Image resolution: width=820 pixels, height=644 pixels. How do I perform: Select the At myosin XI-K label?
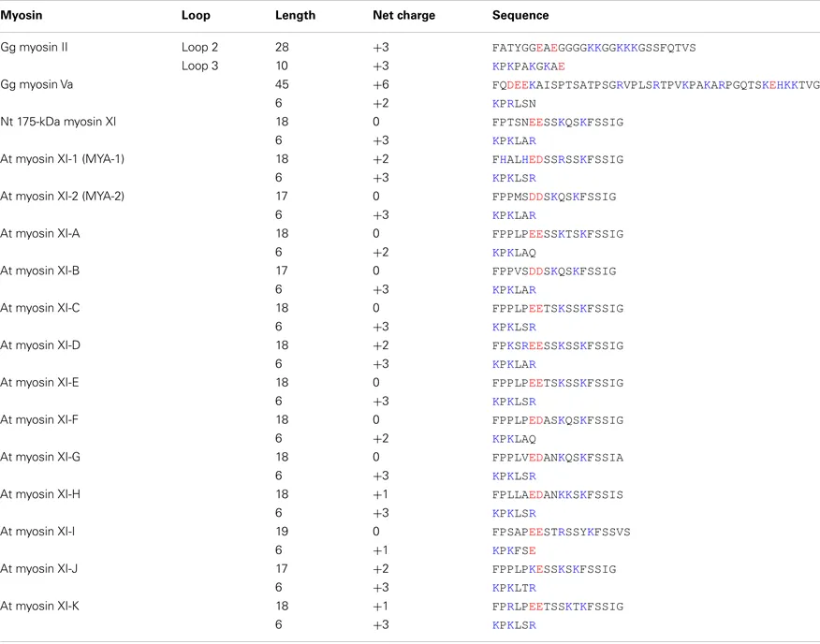[x=39, y=606]
